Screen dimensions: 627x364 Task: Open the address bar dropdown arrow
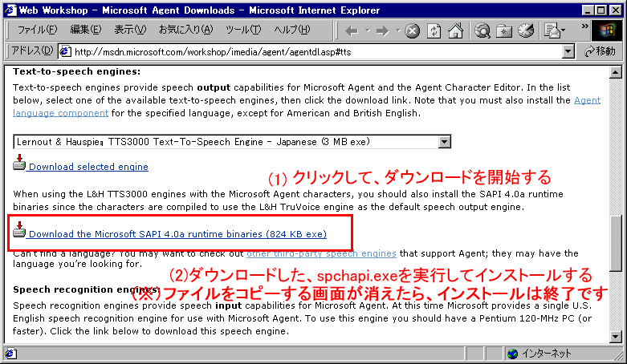pyautogui.click(x=568, y=51)
